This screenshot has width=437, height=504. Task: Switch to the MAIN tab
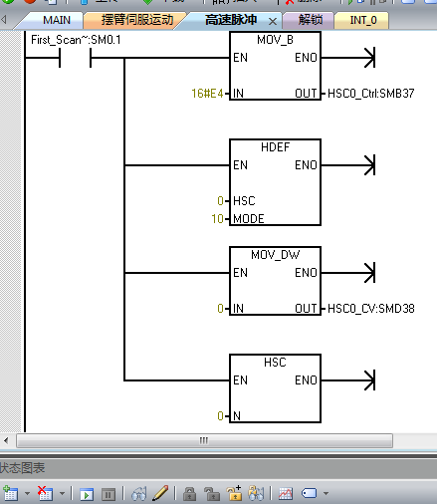(57, 20)
